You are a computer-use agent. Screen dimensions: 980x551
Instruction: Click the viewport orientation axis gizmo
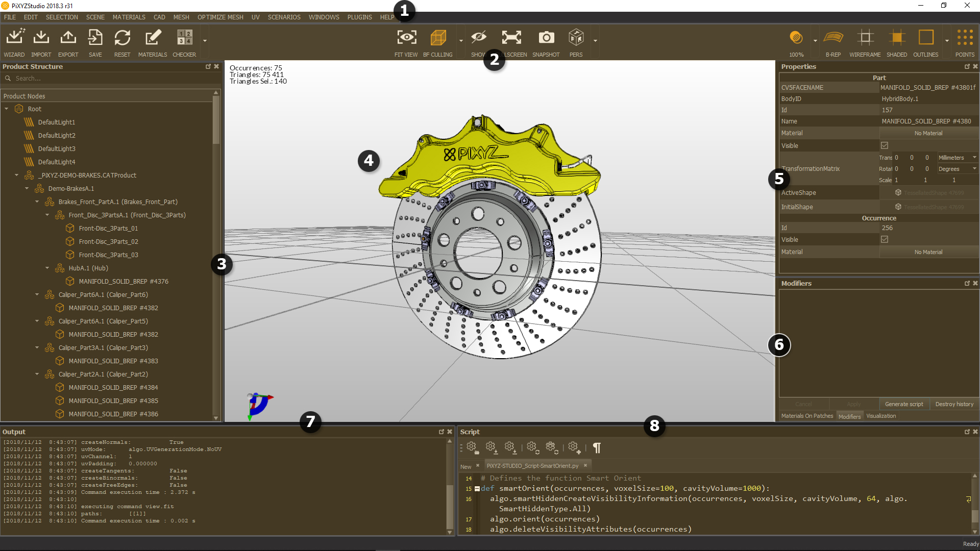click(x=259, y=406)
